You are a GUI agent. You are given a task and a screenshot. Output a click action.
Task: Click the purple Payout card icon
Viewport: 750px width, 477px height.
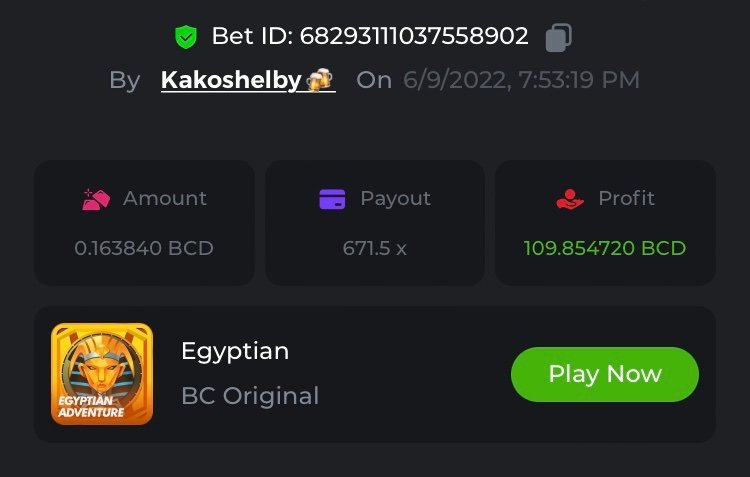tap(332, 199)
